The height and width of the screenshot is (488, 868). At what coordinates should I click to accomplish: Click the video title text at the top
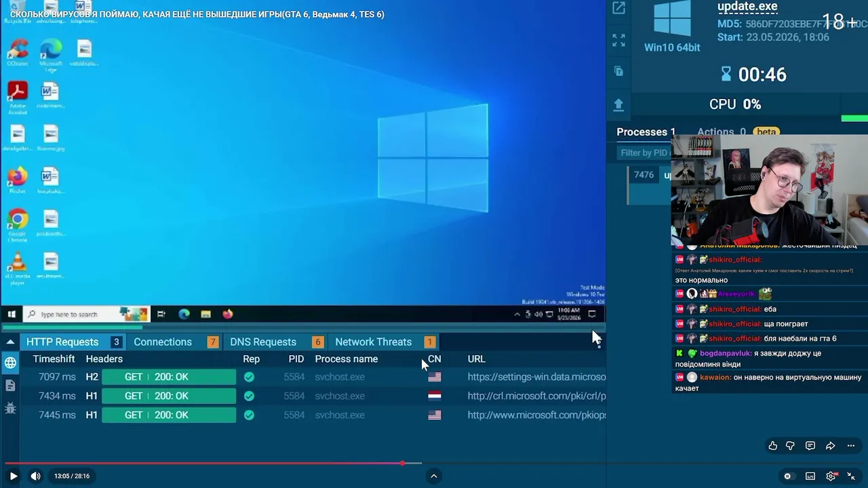(197, 14)
